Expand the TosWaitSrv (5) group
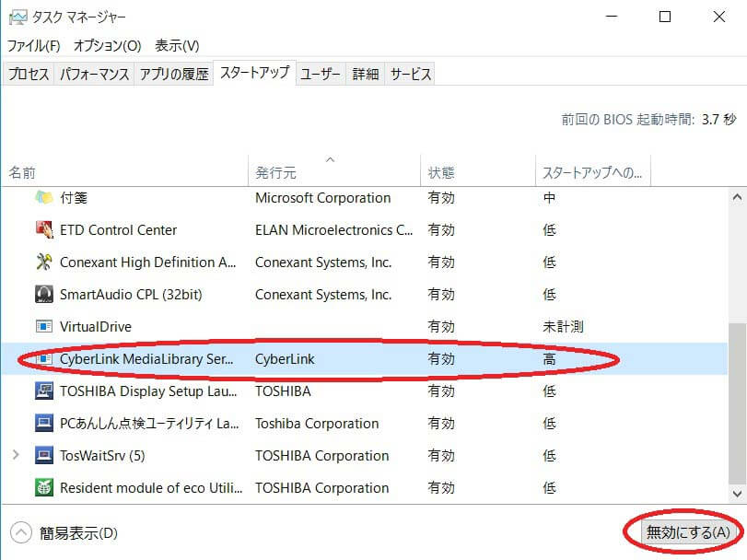 tap(17, 455)
